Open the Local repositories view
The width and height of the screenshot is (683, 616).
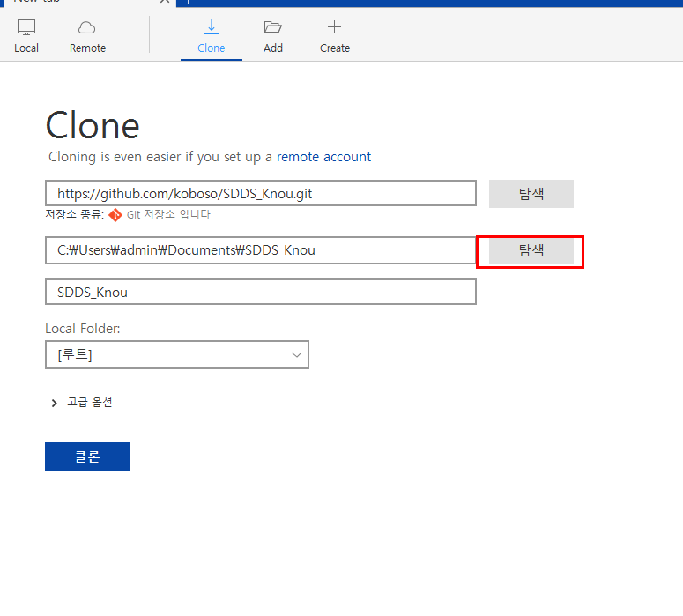[x=26, y=36]
